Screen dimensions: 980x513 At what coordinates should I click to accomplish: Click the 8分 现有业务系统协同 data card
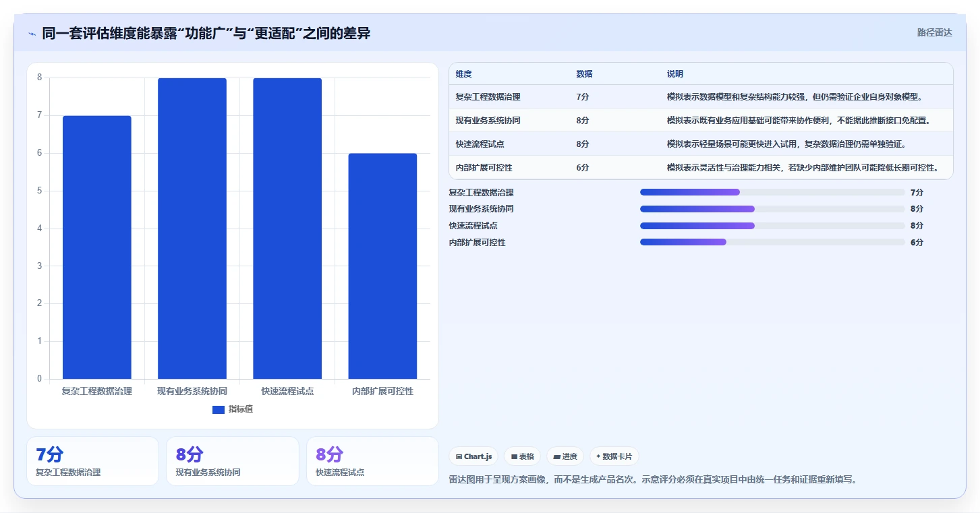233,461
